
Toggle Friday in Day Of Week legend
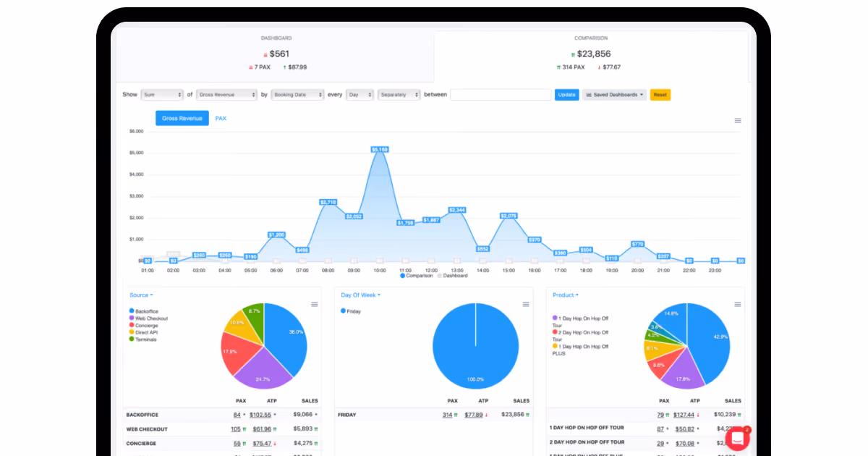click(x=351, y=311)
